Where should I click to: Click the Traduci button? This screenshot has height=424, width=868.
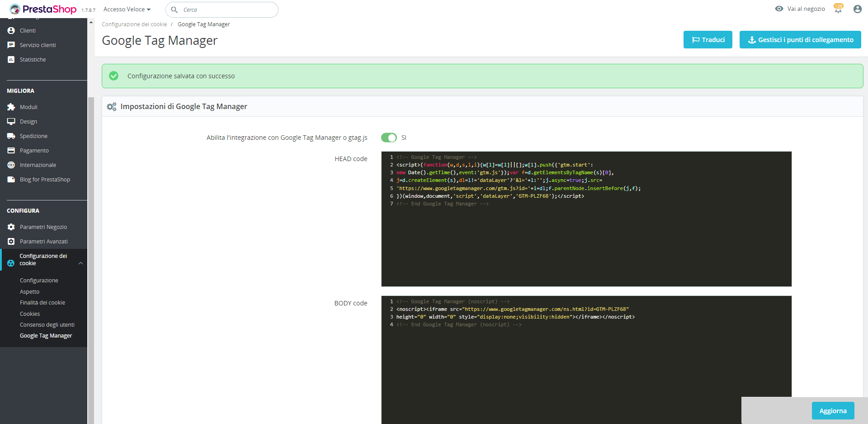click(x=708, y=40)
